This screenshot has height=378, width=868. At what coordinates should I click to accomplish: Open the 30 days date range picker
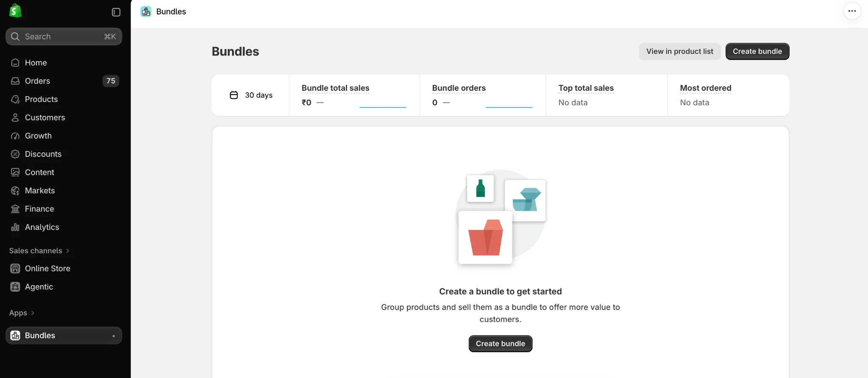coord(251,95)
